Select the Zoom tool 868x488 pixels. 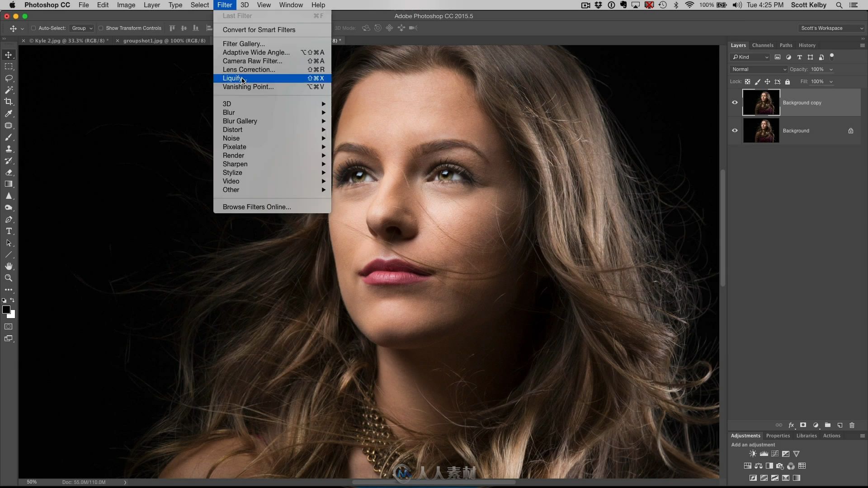click(9, 278)
